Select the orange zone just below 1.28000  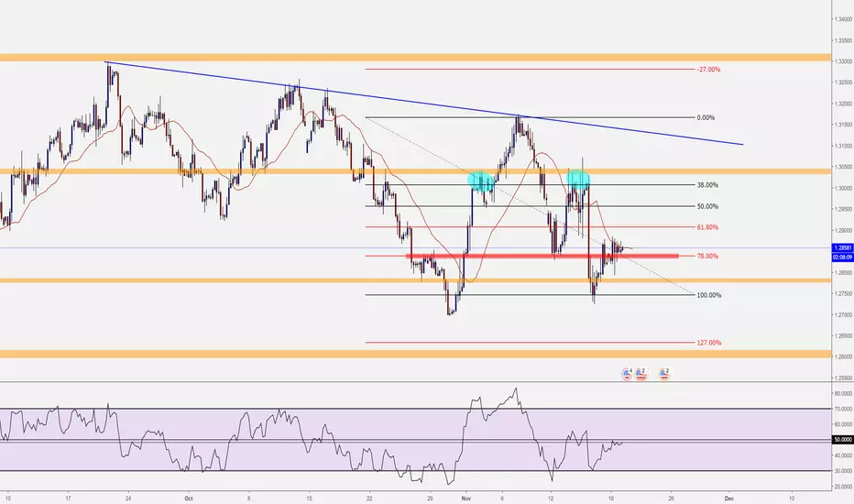pyautogui.click(x=416, y=280)
